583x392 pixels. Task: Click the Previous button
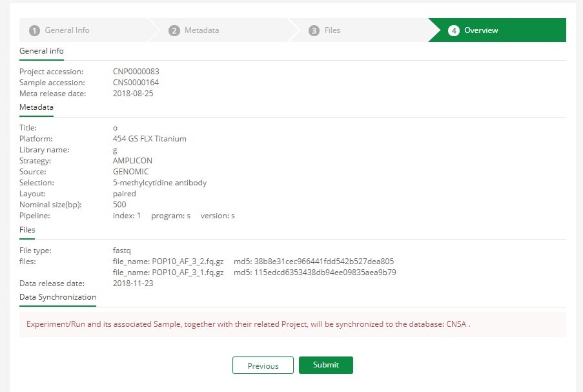point(263,366)
